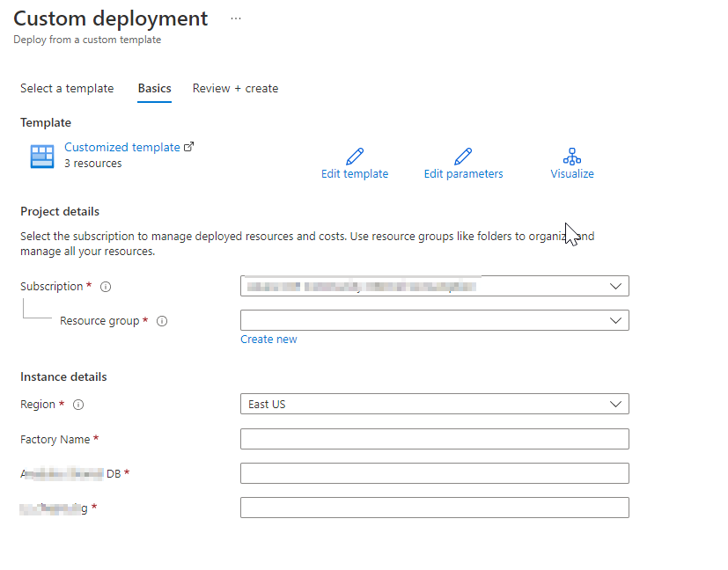Open the Edit parameters pencil icon
This screenshot has height=570, width=728.
pyautogui.click(x=463, y=155)
